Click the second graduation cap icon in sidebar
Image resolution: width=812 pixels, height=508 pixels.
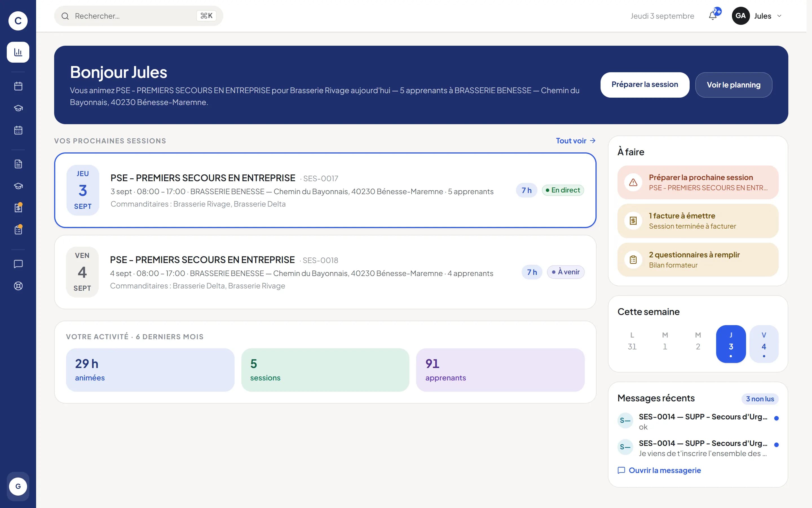[18, 186]
